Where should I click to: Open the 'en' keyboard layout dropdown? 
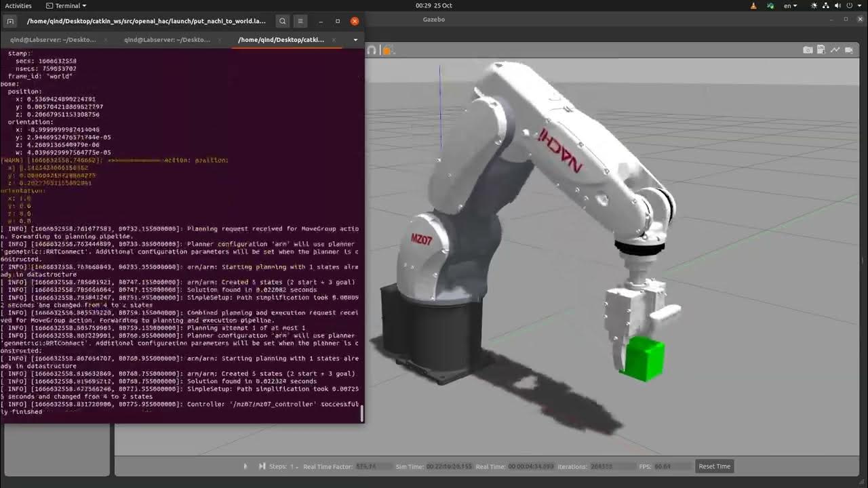791,5
